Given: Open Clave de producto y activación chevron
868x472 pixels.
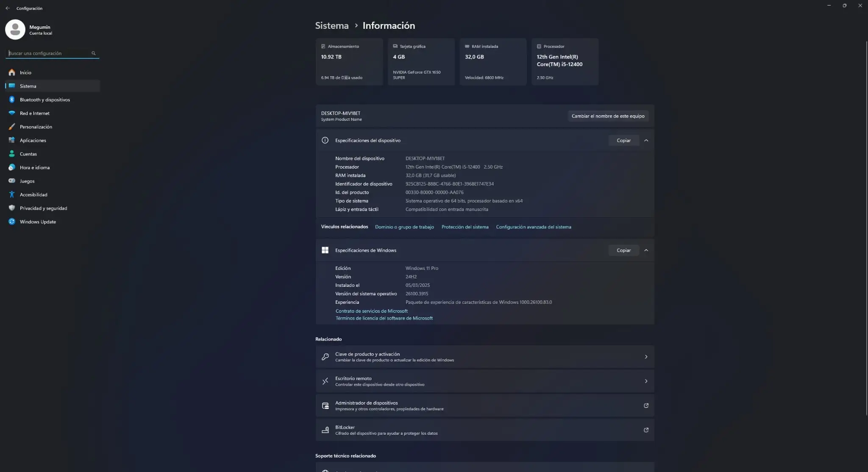Looking at the screenshot, I should pyautogui.click(x=646, y=357).
